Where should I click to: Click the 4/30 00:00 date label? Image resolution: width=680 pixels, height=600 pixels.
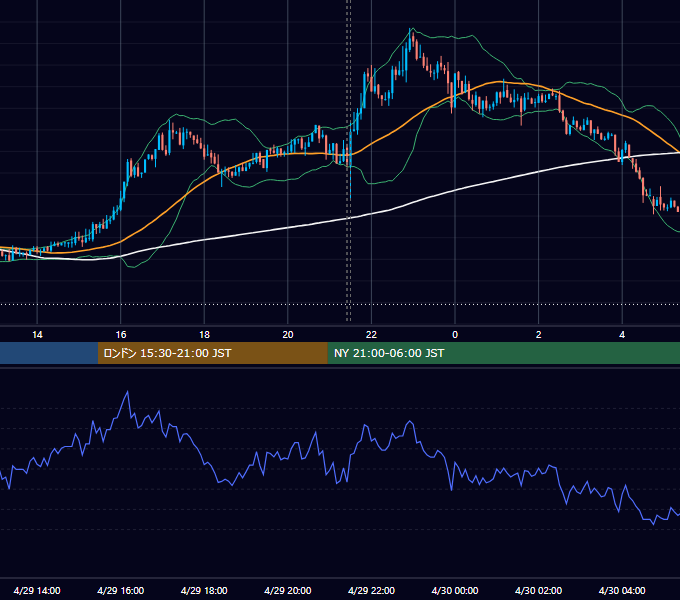pyautogui.click(x=455, y=590)
